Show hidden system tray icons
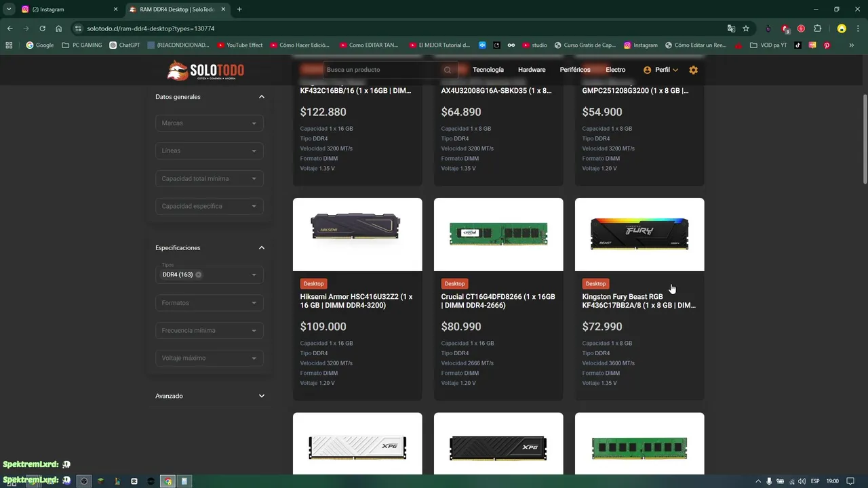The image size is (868, 488). 758,481
